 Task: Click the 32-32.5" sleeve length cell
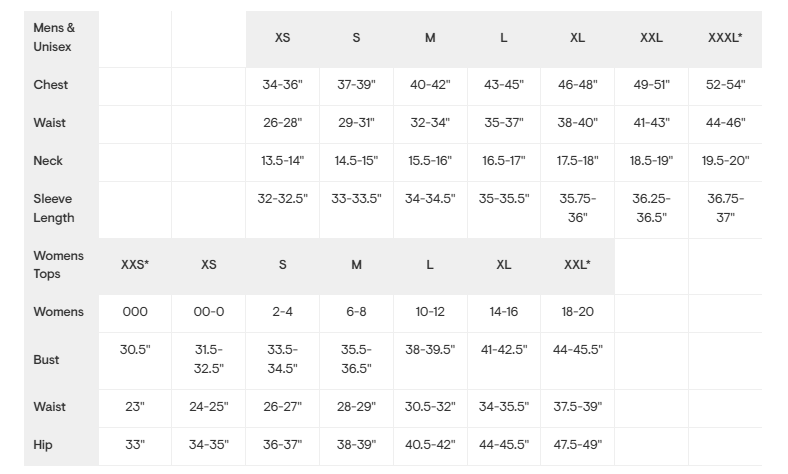click(283, 199)
